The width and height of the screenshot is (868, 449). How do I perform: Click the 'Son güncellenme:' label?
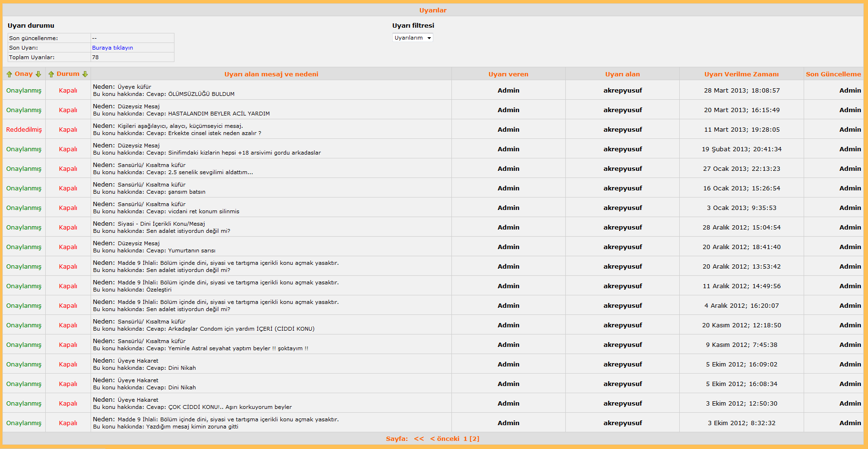coord(33,38)
